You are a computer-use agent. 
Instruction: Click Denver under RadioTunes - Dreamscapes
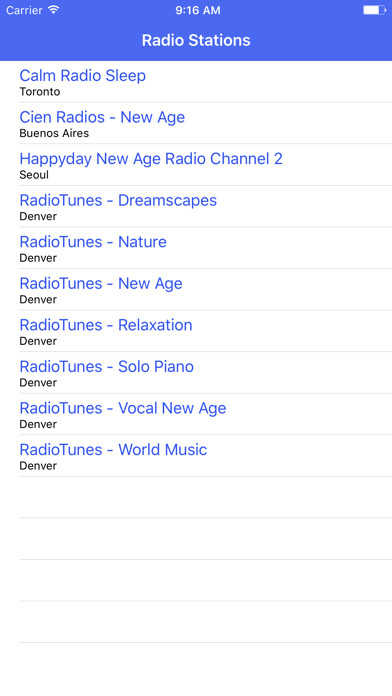click(x=38, y=217)
